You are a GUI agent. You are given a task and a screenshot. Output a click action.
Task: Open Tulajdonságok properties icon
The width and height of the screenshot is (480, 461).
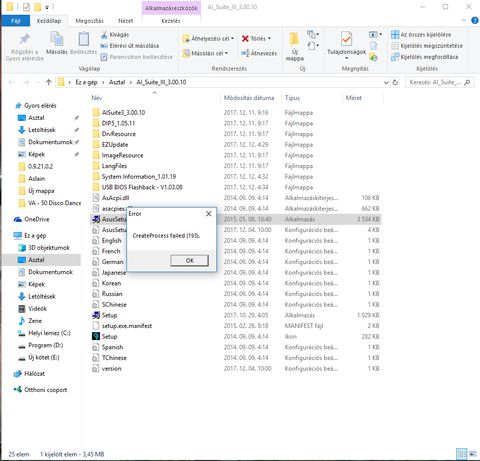346,39
